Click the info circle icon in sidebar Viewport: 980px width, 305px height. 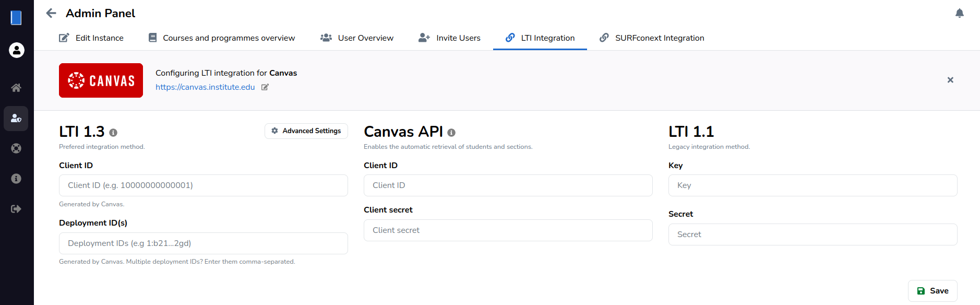[x=16, y=179]
